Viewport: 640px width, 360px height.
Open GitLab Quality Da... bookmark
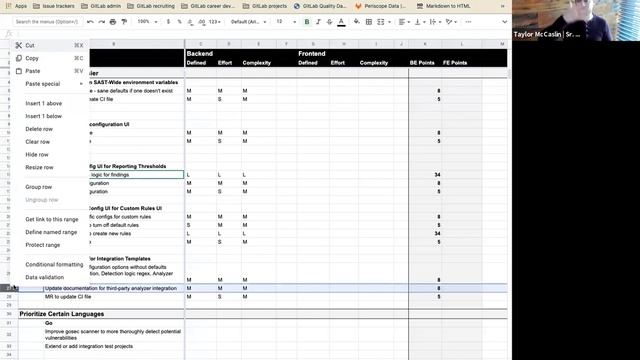tap(320, 6)
